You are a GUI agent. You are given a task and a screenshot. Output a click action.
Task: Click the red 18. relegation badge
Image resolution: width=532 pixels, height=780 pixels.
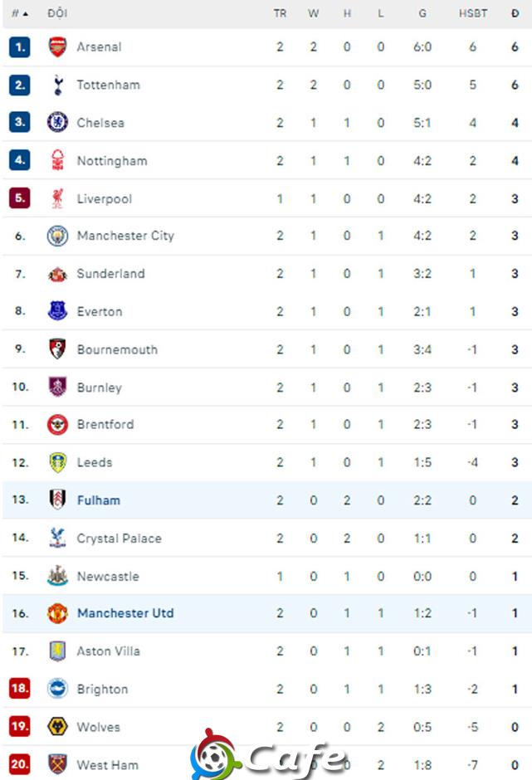click(19, 689)
